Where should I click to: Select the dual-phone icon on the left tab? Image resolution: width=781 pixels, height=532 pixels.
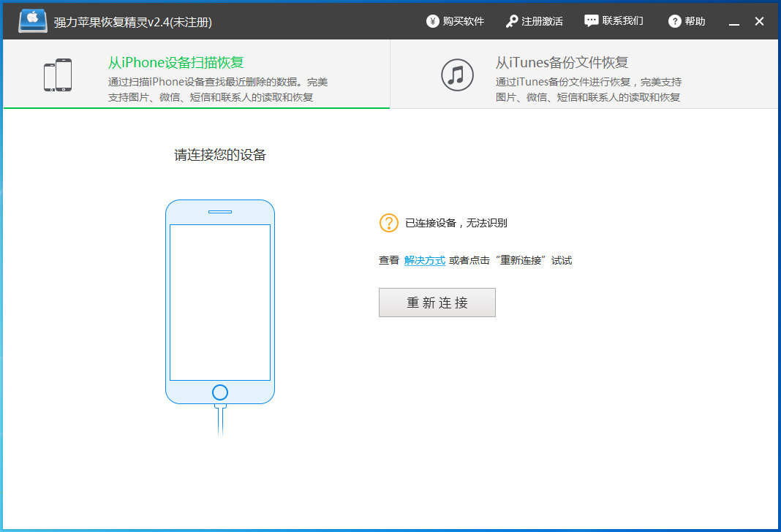57,74
